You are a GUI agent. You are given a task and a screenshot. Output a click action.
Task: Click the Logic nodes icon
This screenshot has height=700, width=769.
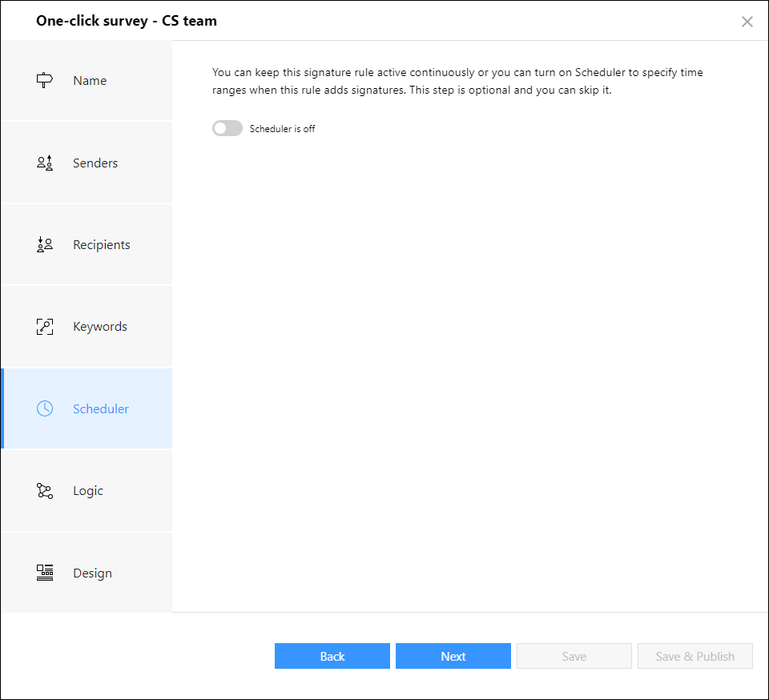(45, 491)
